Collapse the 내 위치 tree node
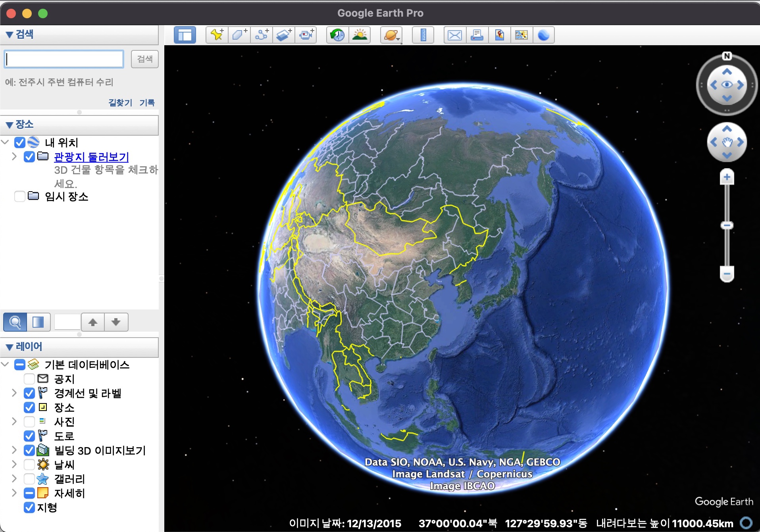This screenshot has width=760, height=532. click(x=5, y=142)
